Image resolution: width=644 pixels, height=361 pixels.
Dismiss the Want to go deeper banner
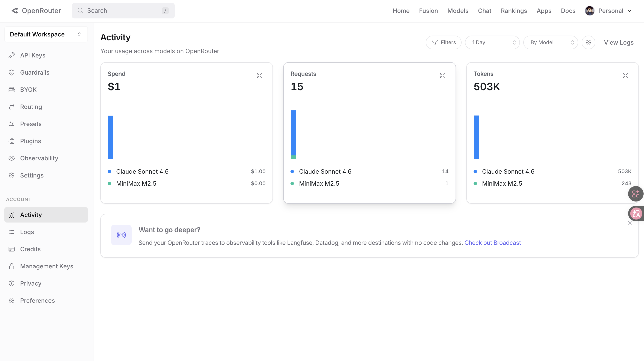pyautogui.click(x=630, y=223)
